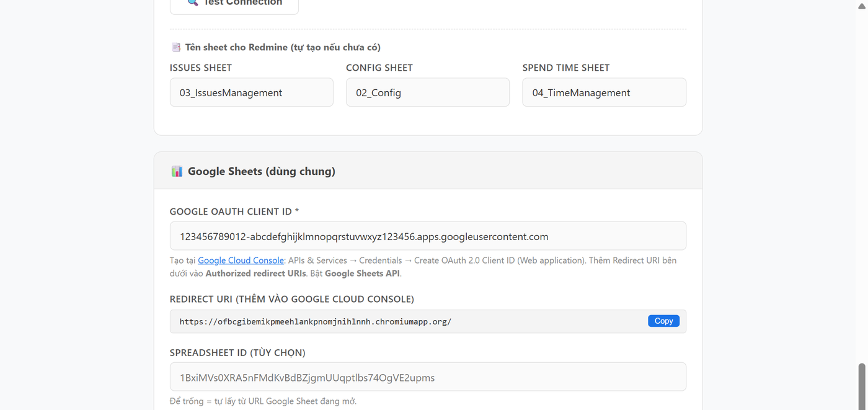Click the SPREADSHEET ID (TÙY CHỌN) label

click(x=237, y=353)
